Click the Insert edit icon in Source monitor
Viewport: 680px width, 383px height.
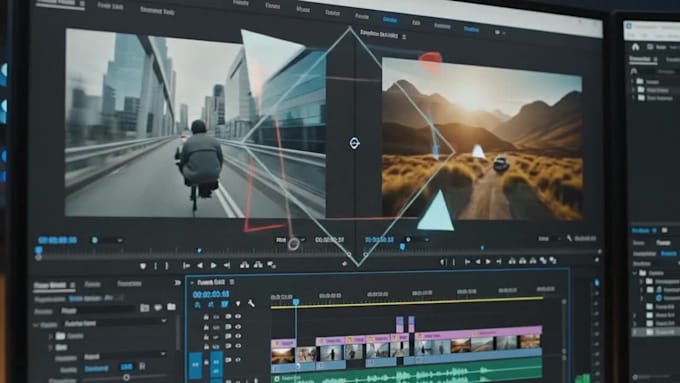point(245,265)
